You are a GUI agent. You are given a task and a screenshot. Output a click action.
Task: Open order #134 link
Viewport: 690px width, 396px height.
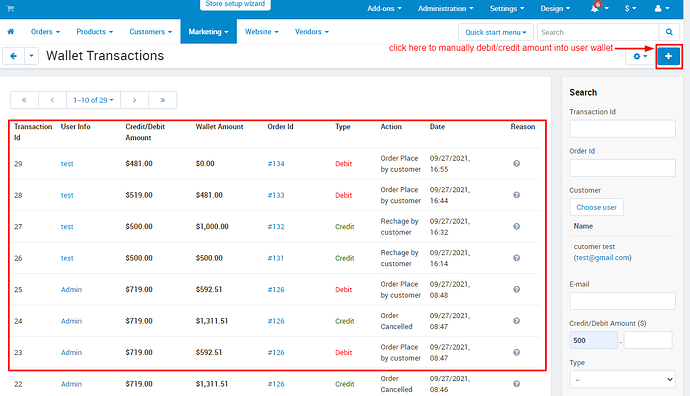(276, 164)
